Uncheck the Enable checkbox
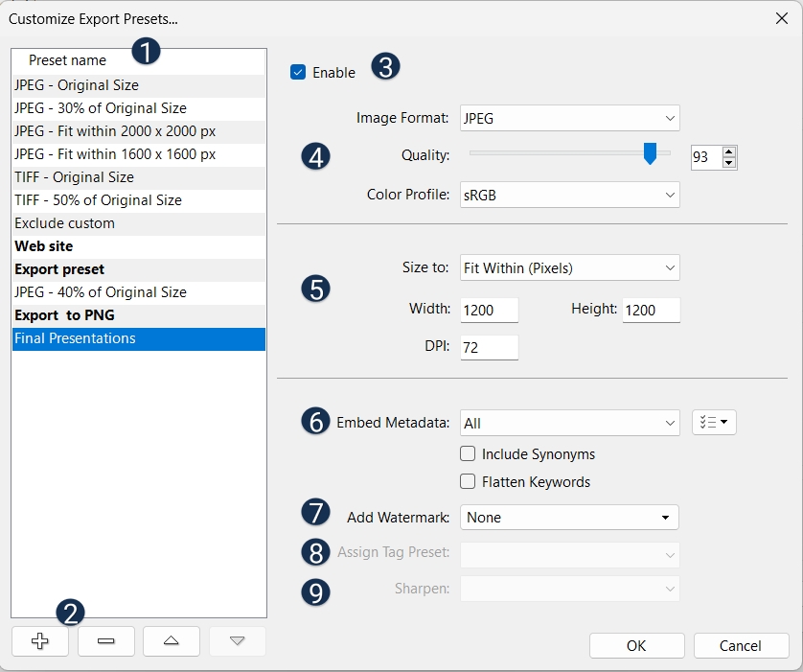Screen dimensions: 803x672 (x=298, y=72)
